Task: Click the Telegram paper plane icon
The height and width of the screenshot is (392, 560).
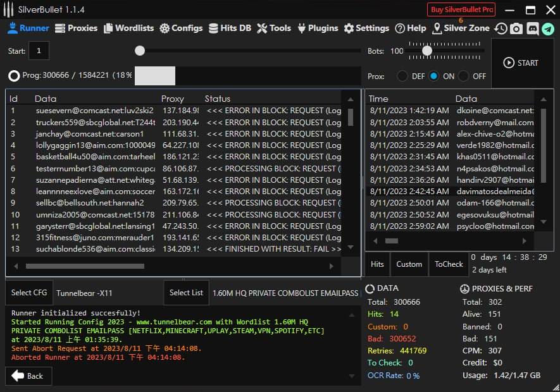Action: tap(548, 28)
